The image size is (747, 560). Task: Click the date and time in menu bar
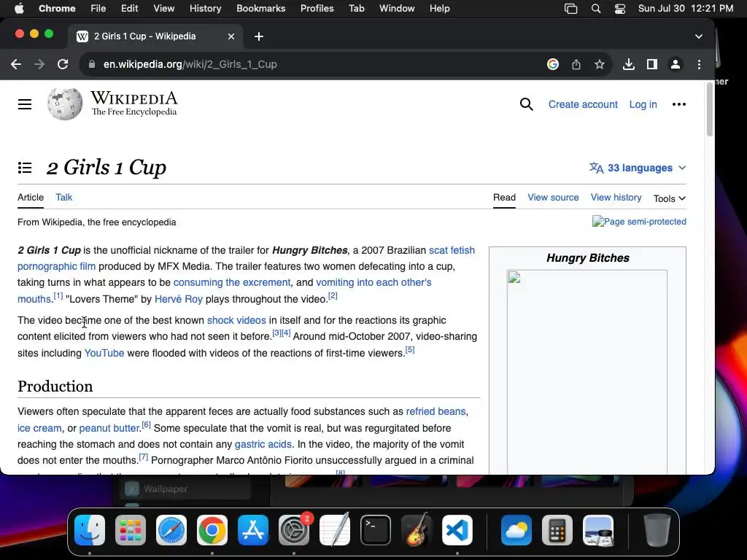point(686,9)
